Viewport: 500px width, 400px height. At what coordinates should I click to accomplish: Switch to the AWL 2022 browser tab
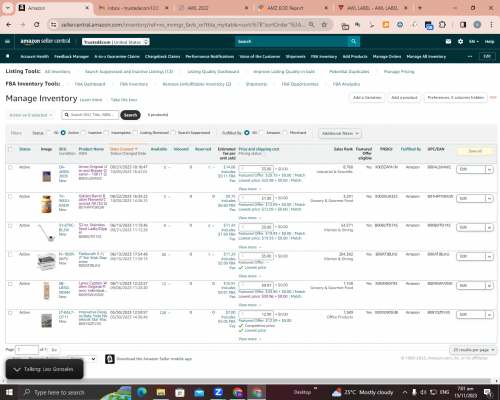[213, 8]
